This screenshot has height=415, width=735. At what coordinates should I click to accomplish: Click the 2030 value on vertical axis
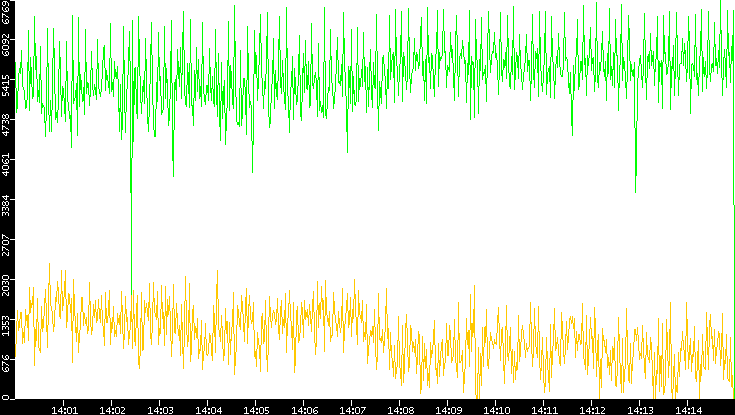[x=5, y=286]
